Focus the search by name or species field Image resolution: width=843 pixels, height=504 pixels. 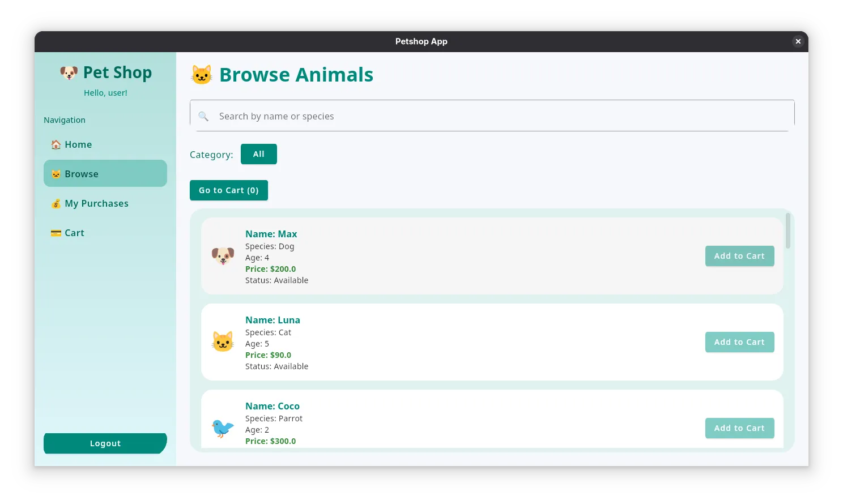(499, 116)
